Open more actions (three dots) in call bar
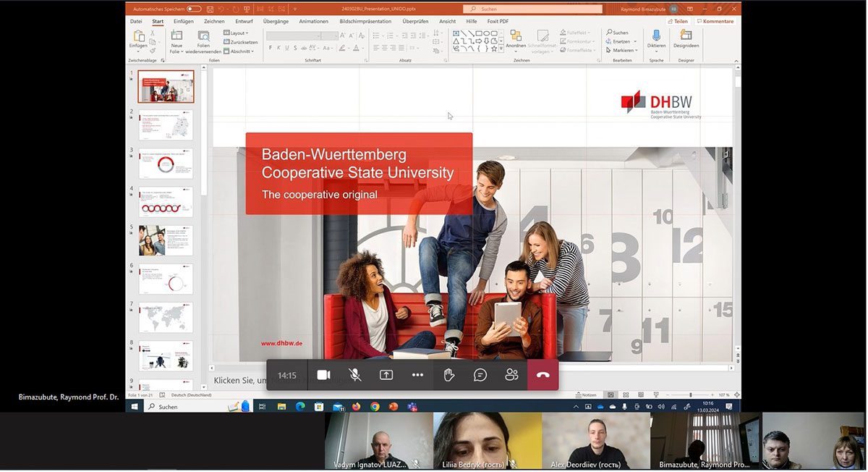The image size is (868, 472). coord(417,375)
